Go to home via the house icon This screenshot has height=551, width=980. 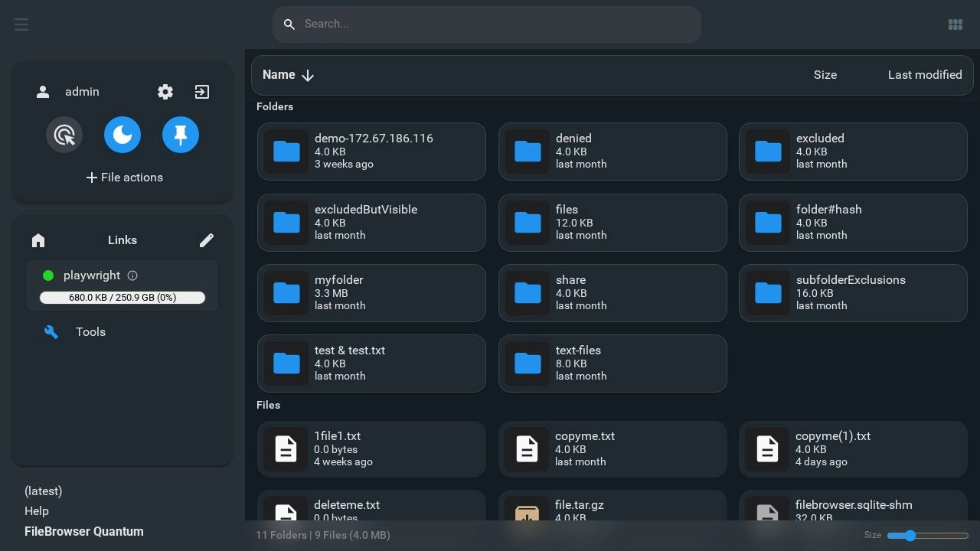[x=38, y=240]
